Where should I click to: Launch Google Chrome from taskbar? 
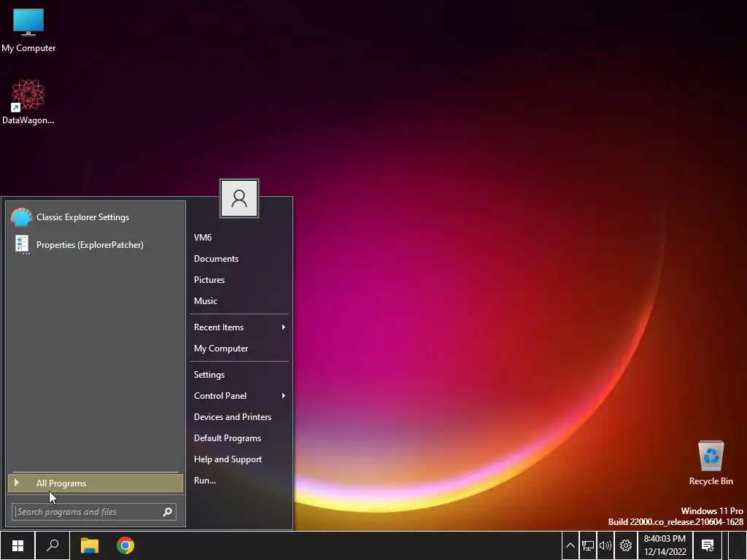(x=125, y=545)
